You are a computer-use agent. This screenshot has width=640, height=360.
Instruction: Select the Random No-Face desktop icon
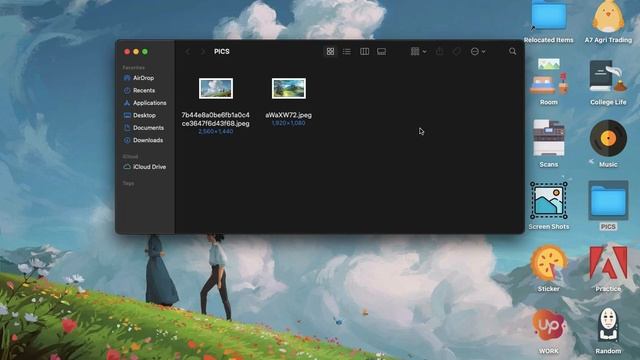[608, 325]
